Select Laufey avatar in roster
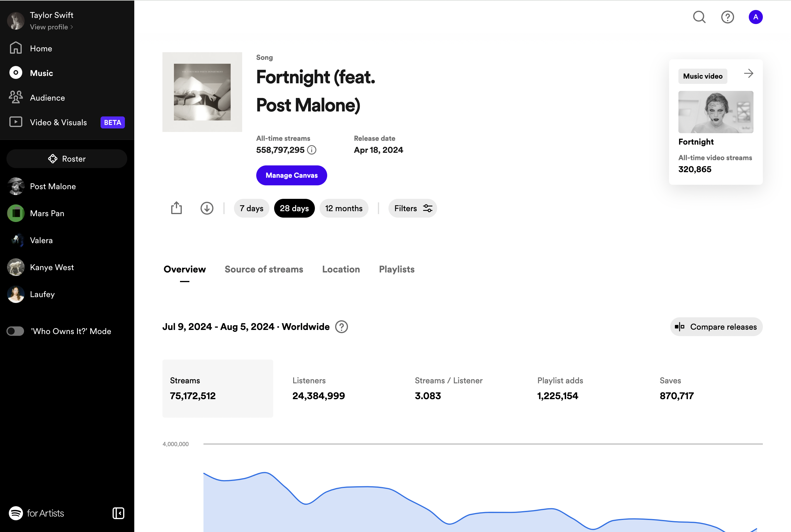Image resolution: width=791 pixels, height=532 pixels. point(16,294)
